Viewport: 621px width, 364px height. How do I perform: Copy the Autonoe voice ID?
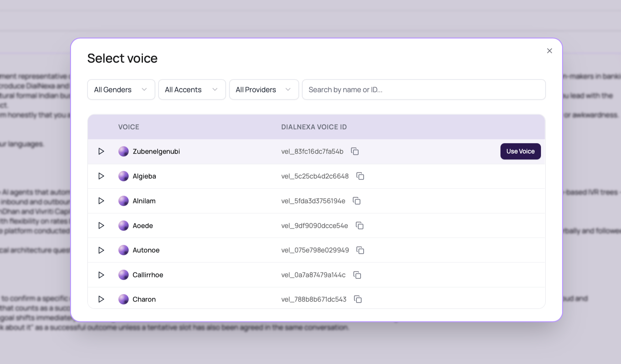pos(360,250)
